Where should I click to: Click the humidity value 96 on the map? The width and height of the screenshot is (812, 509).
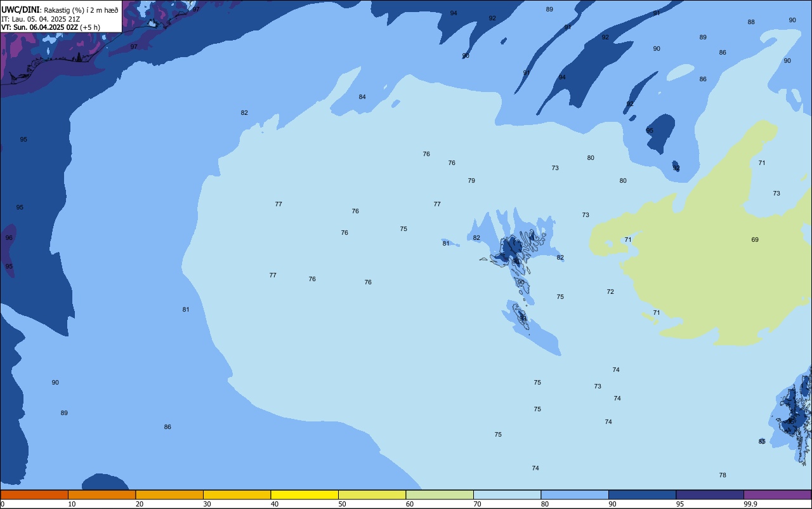coord(9,238)
